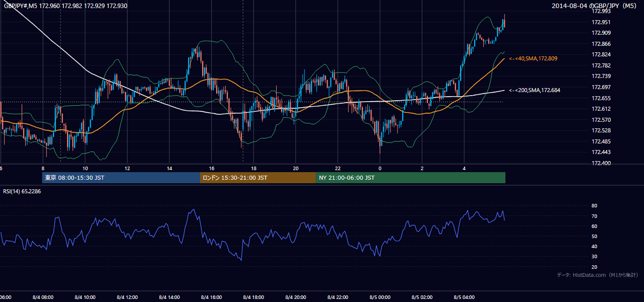Click price level 172.655 on the axis
Viewport: 644px width, 302px height.
[601, 98]
